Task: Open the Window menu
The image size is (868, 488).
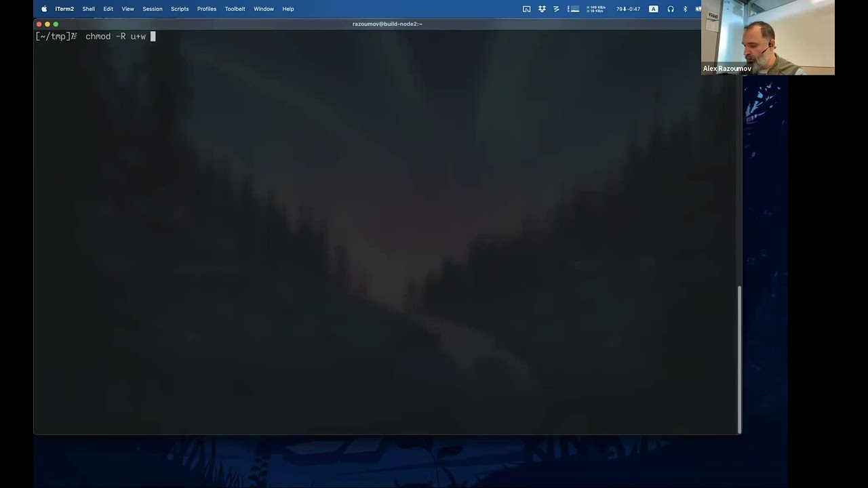Action: point(264,9)
